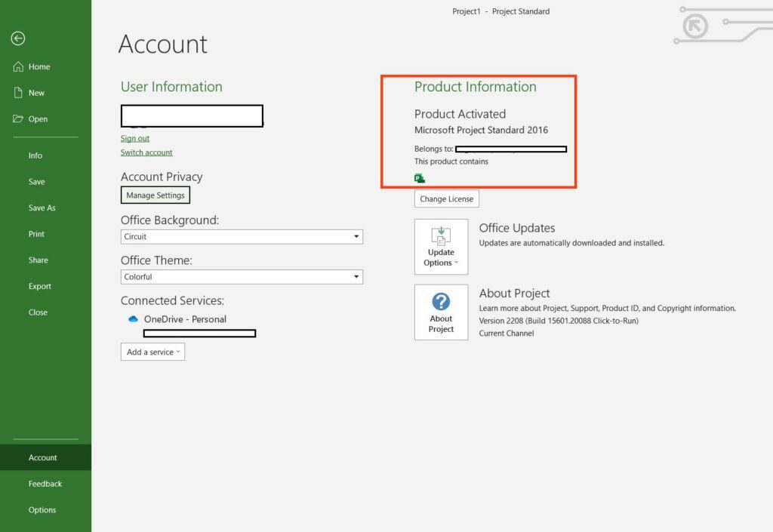The width and height of the screenshot is (773, 532).
Task: Open Print from the sidebar menu
Action: 36,234
